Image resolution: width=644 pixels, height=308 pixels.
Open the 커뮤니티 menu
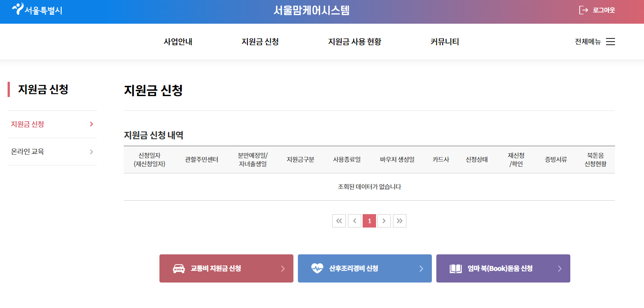445,42
